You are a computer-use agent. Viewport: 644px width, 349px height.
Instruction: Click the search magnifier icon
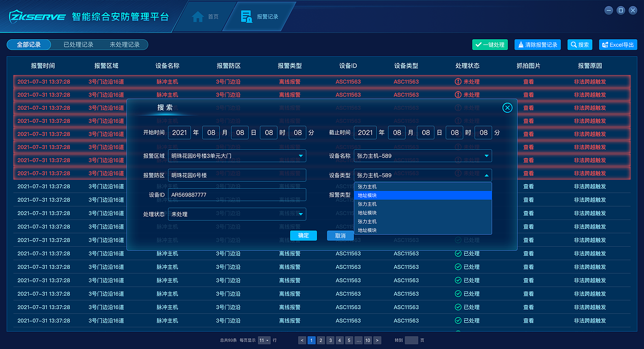coord(574,44)
